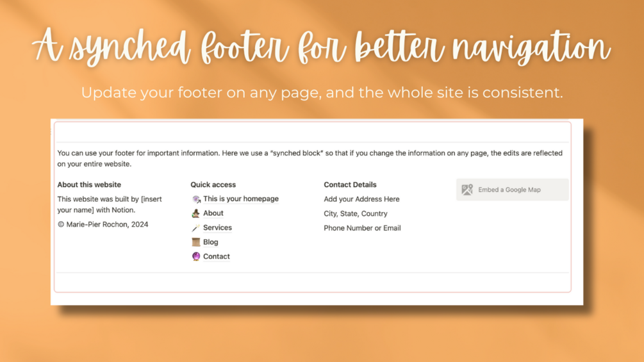The width and height of the screenshot is (644, 362).
Task: Open the About page link
Action: (x=213, y=213)
